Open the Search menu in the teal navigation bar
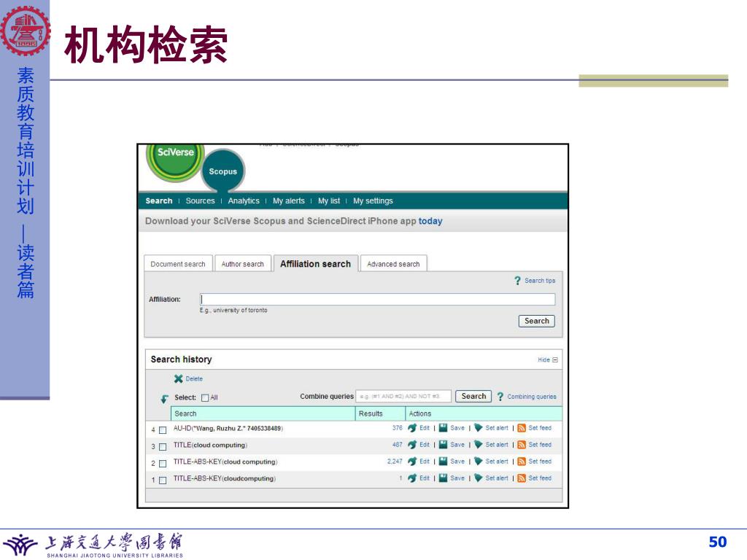This screenshot has height=560, width=747. (158, 201)
